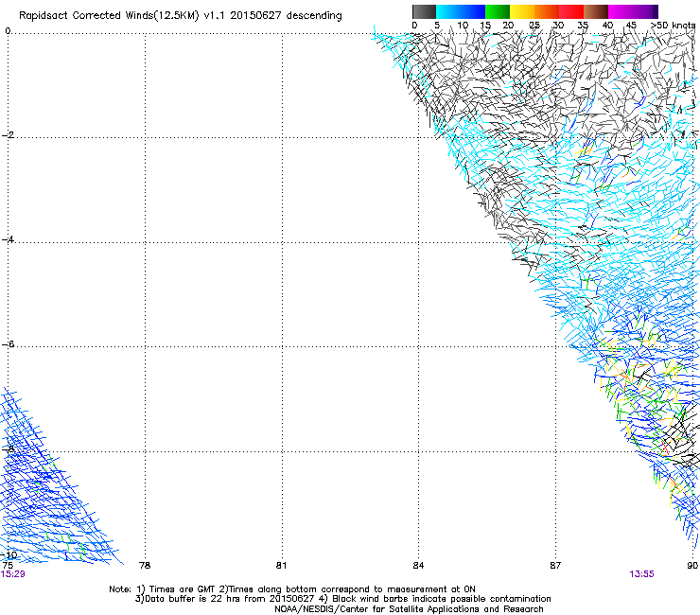Click the longitude label '87' on bottom axis
This screenshot has height=615, width=700.
[555, 566]
